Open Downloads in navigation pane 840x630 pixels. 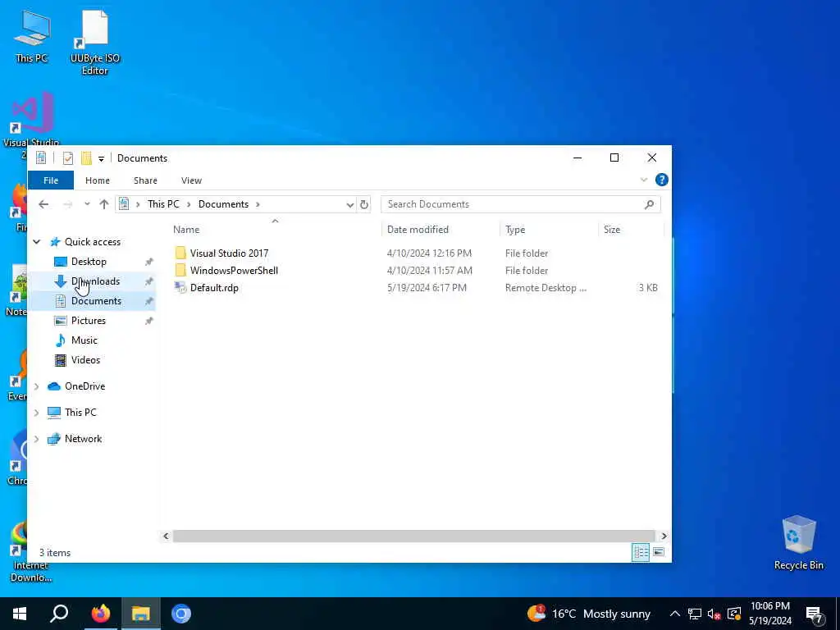coord(95,281)
